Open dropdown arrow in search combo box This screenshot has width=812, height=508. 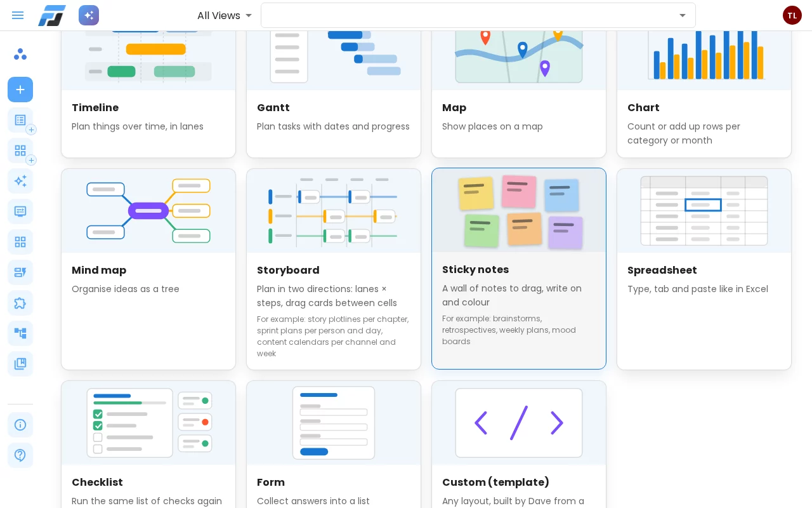(x=683, y=15)
